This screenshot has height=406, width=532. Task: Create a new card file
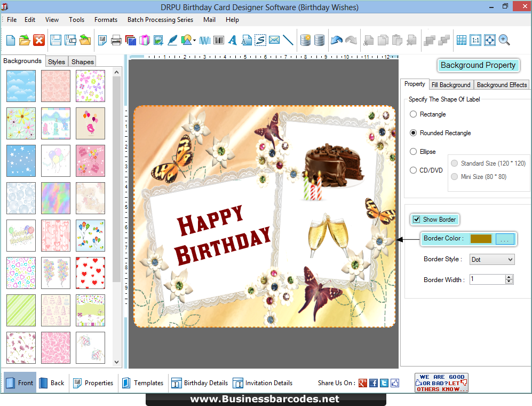point(11,41)
